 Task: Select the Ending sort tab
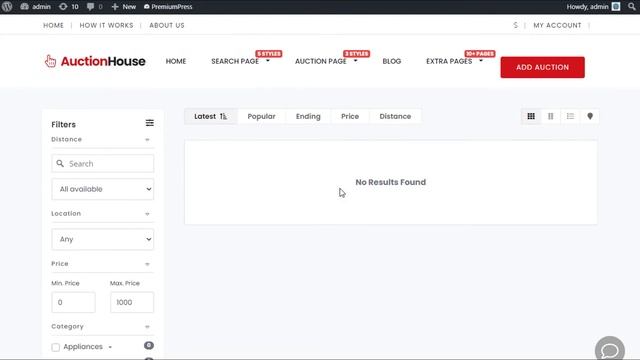click(x=308, y=116)
